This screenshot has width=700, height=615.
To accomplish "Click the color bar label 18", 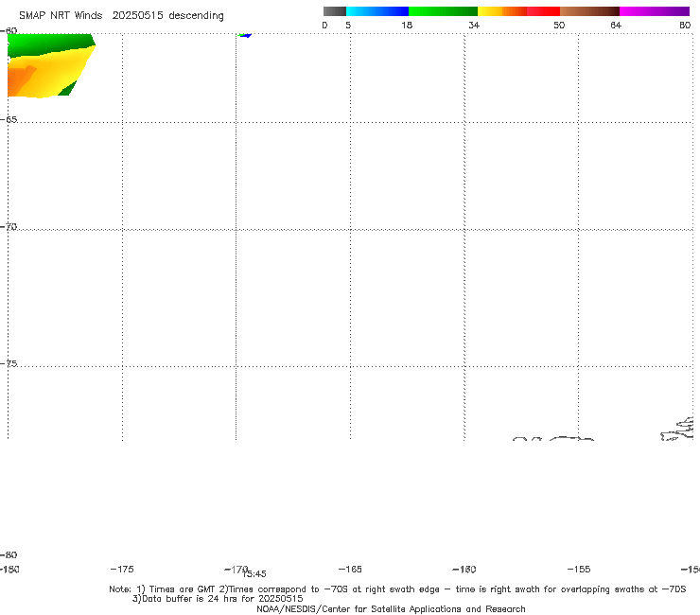I will click(x=407, y=26).
